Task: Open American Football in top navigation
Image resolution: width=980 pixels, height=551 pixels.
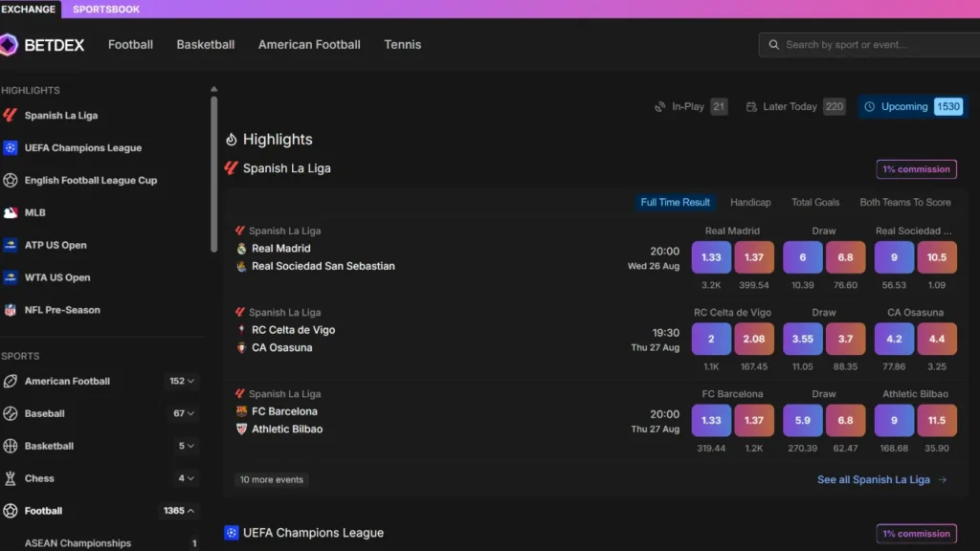Action: pyautogui.click(x=309, y=44)
